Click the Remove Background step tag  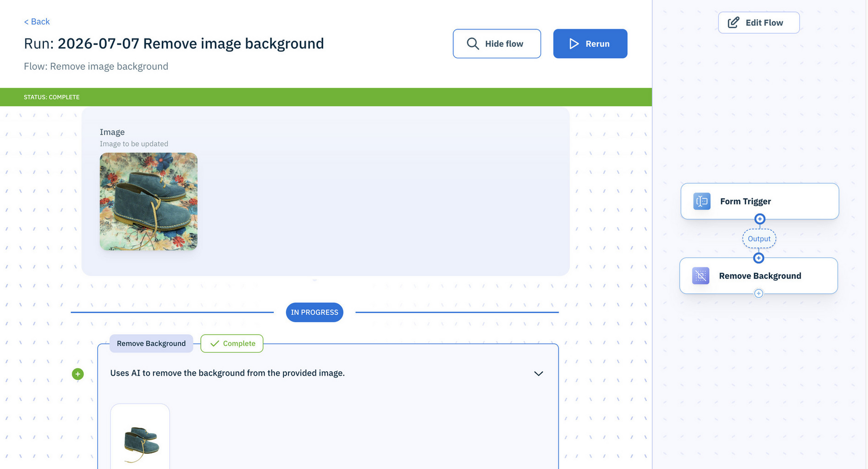pyautogui.click(x=151, y=343)
